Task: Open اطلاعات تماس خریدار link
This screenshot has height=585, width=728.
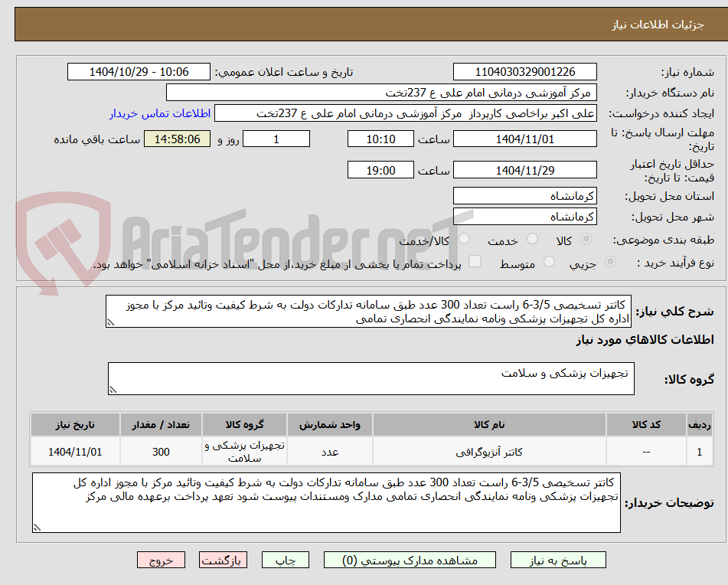Action: click(160, 113)
